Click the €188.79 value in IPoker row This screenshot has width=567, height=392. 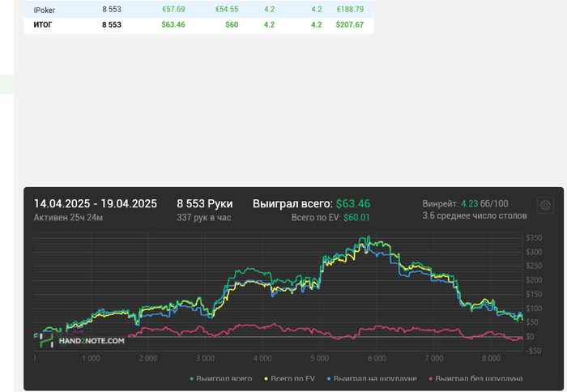(x=350, y=9)
